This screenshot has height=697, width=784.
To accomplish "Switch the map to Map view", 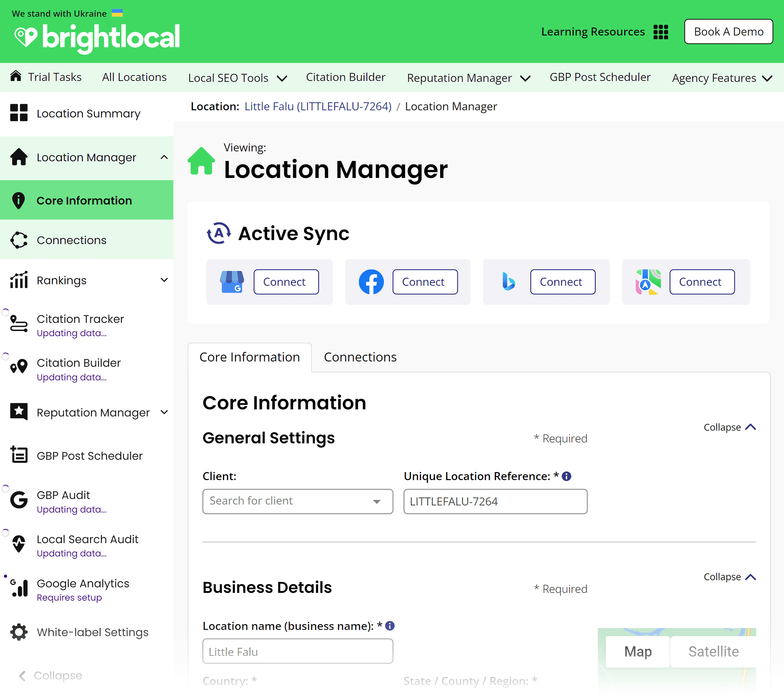I will 638,651.
